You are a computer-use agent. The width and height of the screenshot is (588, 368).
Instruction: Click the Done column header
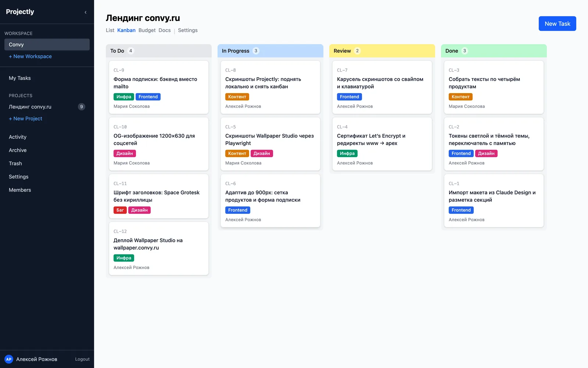pos(494,51)
